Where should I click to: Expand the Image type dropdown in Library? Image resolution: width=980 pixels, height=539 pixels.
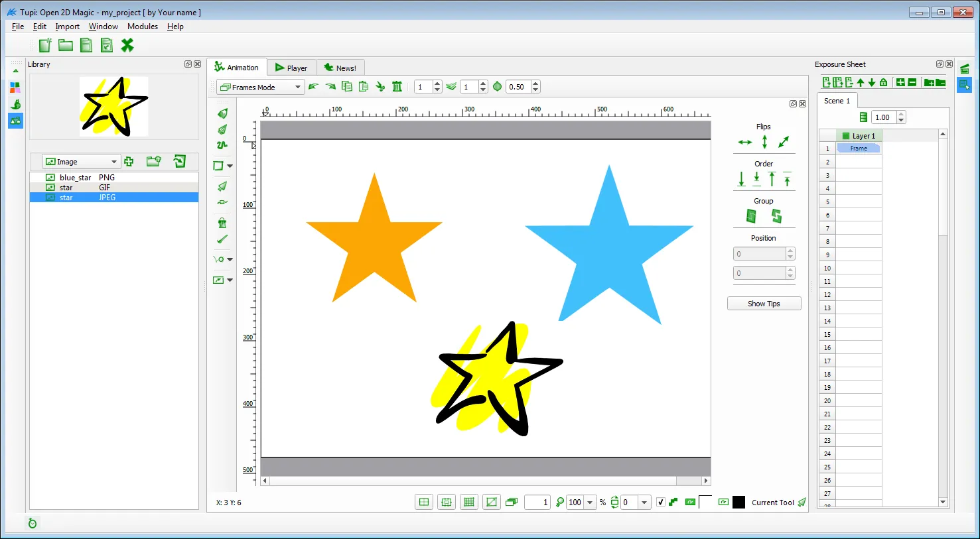click(80, 162)
